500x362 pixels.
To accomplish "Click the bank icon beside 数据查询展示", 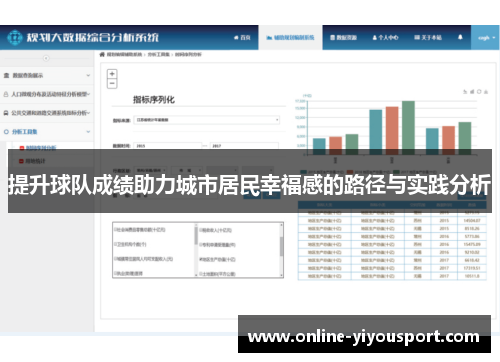I will click(6, 76).
